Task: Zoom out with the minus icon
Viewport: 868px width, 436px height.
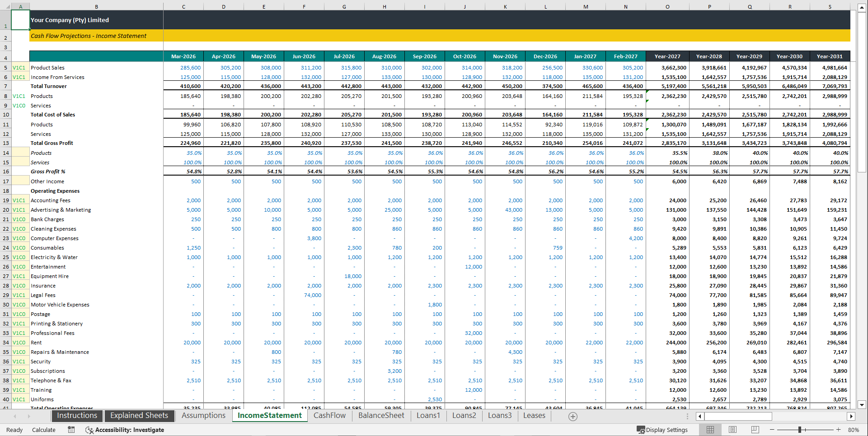Action: 772,430
